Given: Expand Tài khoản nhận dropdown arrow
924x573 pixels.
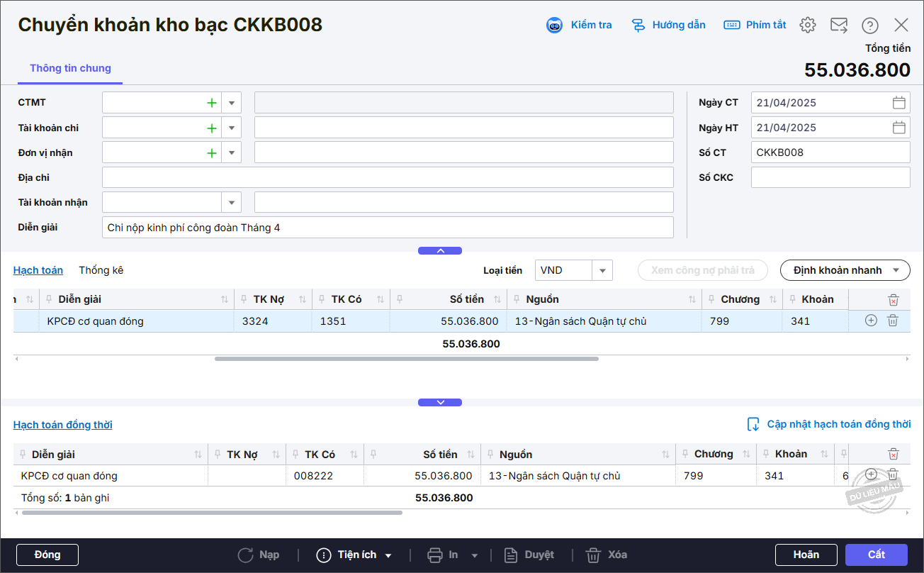Looking at the screenshot, I should click(x=232, y=203).
